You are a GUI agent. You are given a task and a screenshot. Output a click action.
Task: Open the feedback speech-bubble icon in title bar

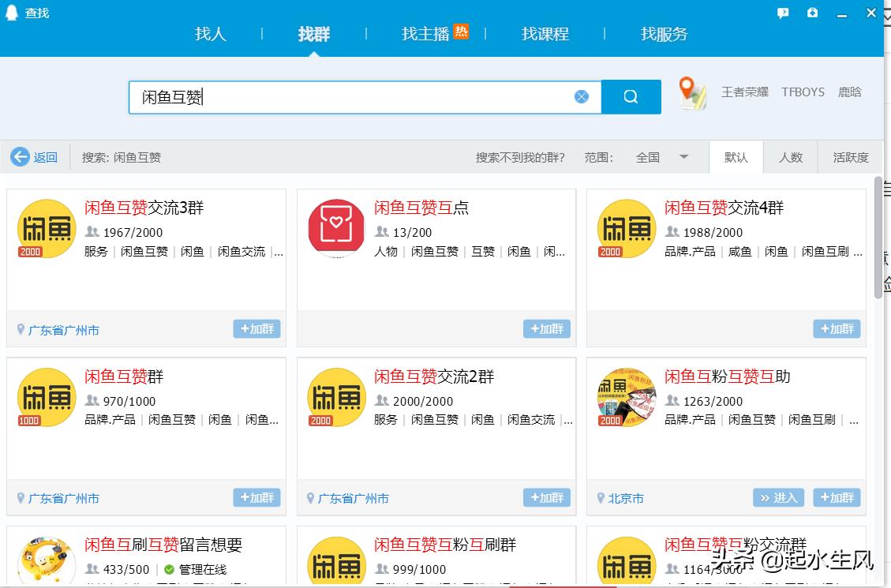click(783, 13)
